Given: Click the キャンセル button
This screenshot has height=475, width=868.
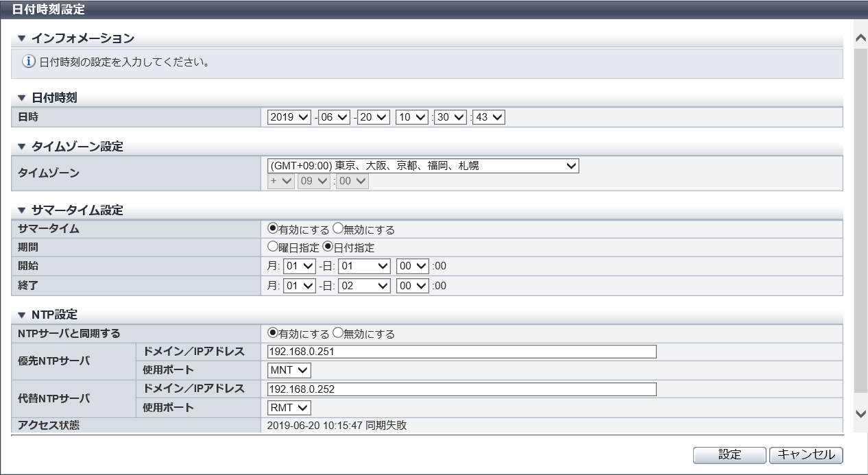Looking at the screenshot, I should point(806,454).
